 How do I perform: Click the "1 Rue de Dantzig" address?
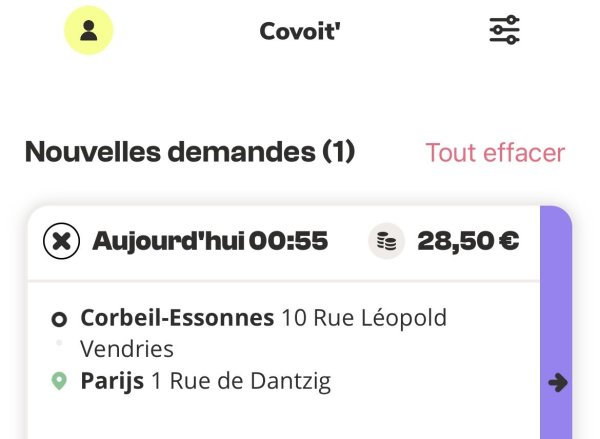(240, 381)
